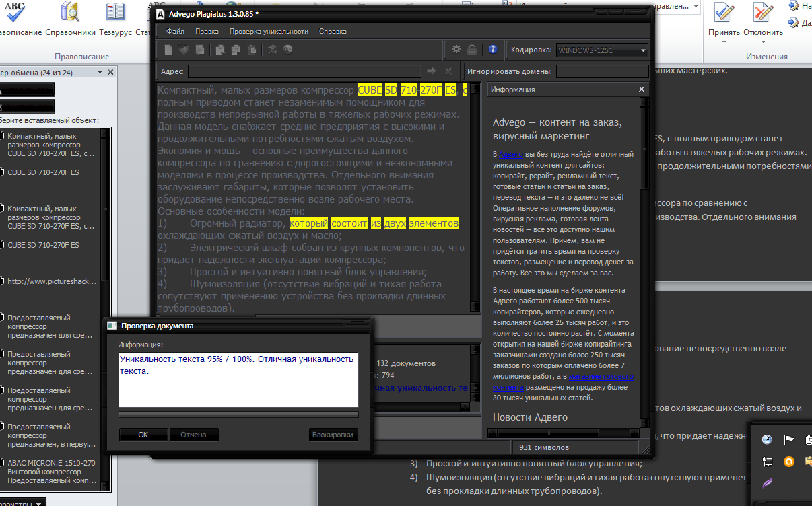The height and width of the screenshot is (506, 812).
Task: Click the cut icon in Advego toolbar
Action: (x=220, y=49)
